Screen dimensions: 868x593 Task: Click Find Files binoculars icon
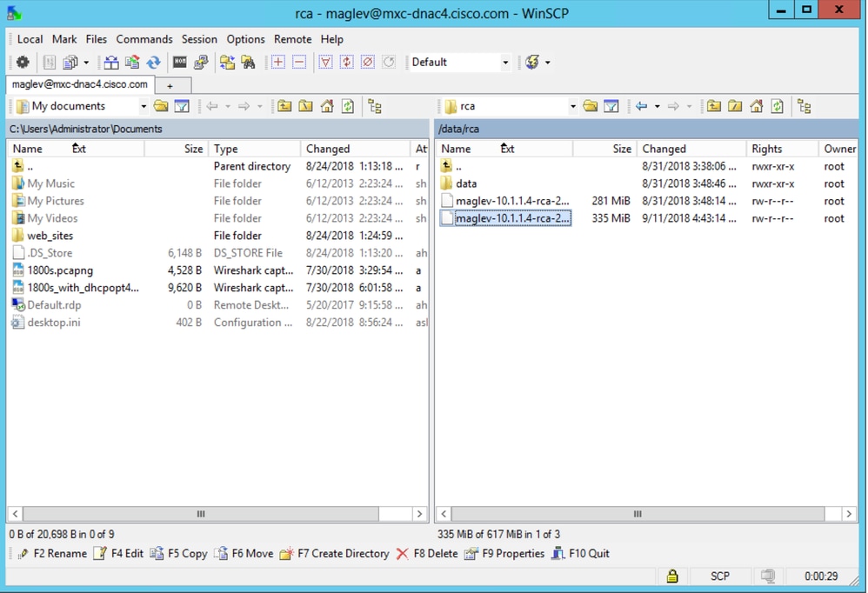point(248,62)
